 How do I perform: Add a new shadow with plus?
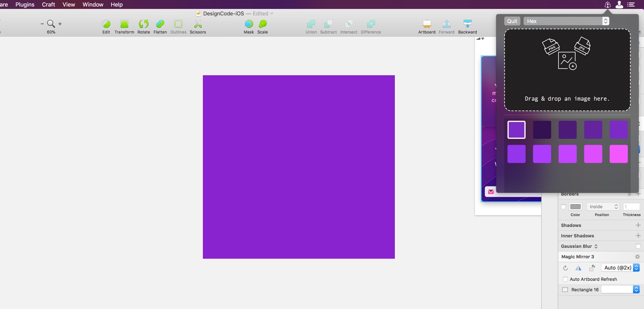pos(638,225)
